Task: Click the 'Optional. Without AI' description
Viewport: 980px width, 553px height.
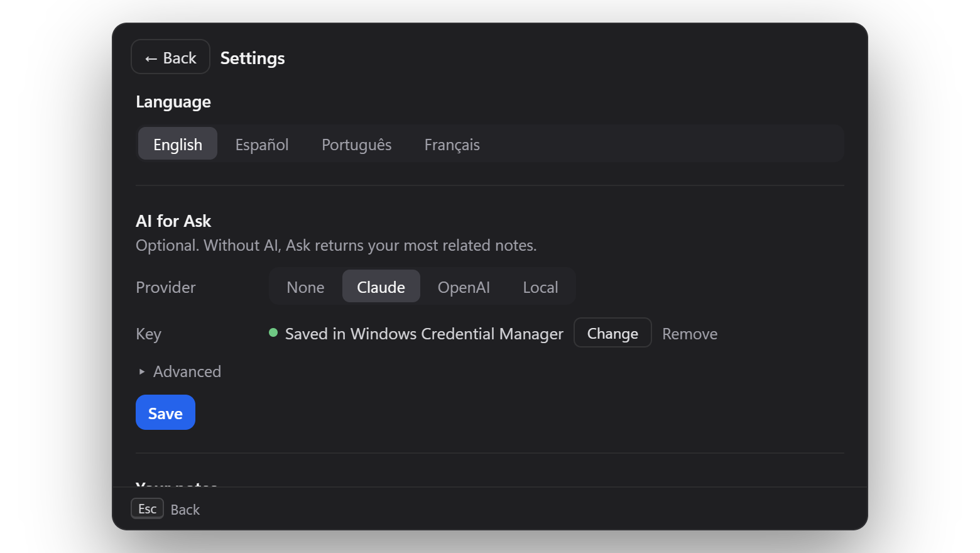Action: tap(336, 245)
